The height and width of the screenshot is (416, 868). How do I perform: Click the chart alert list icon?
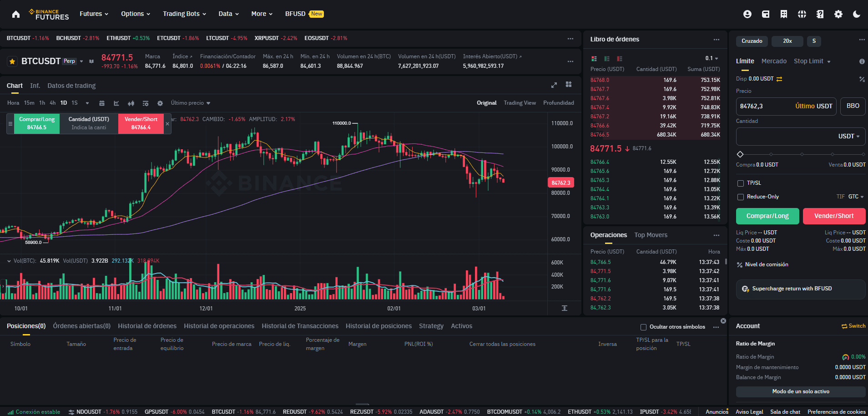pyautogui.click(x=146, y=103)
